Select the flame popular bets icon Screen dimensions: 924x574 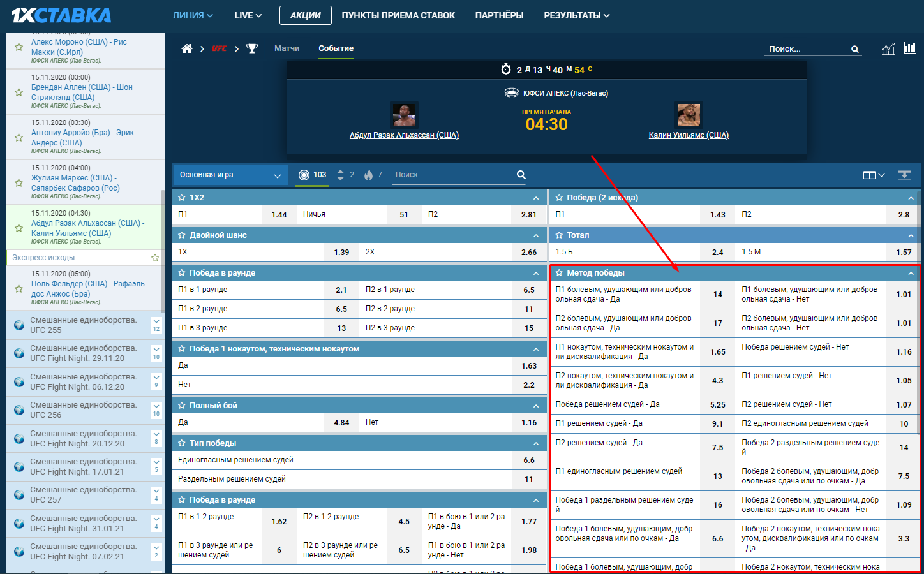tap(369, 175)
